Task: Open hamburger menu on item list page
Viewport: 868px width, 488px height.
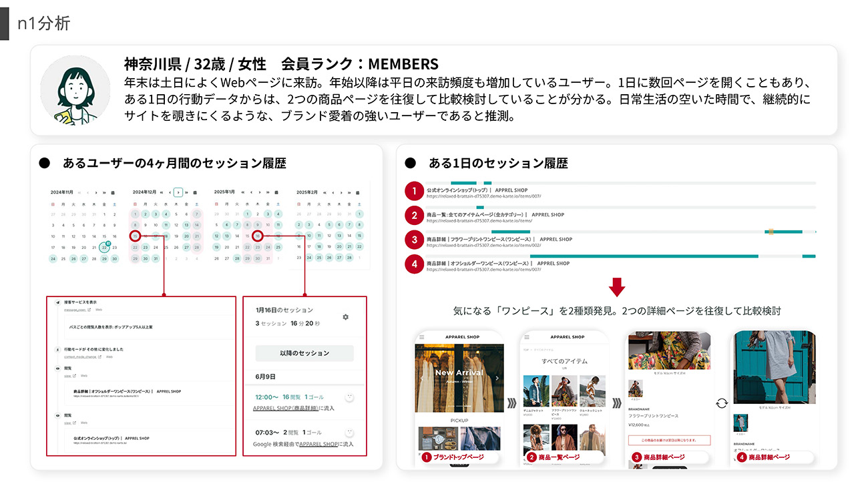Action: (x=527, y=337)
